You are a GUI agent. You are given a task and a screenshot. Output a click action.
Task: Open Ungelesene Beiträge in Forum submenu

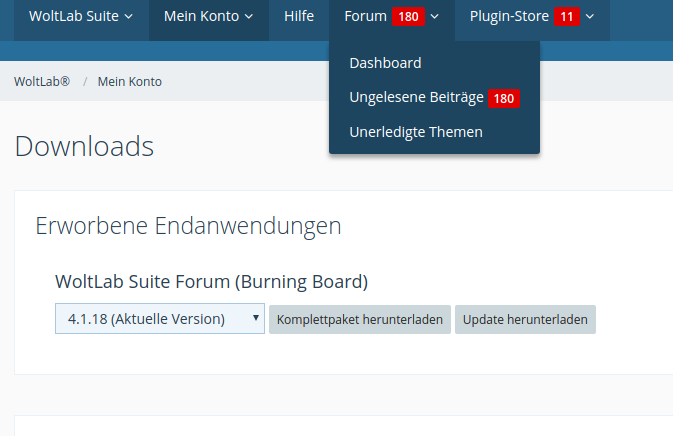coord(416,98)
